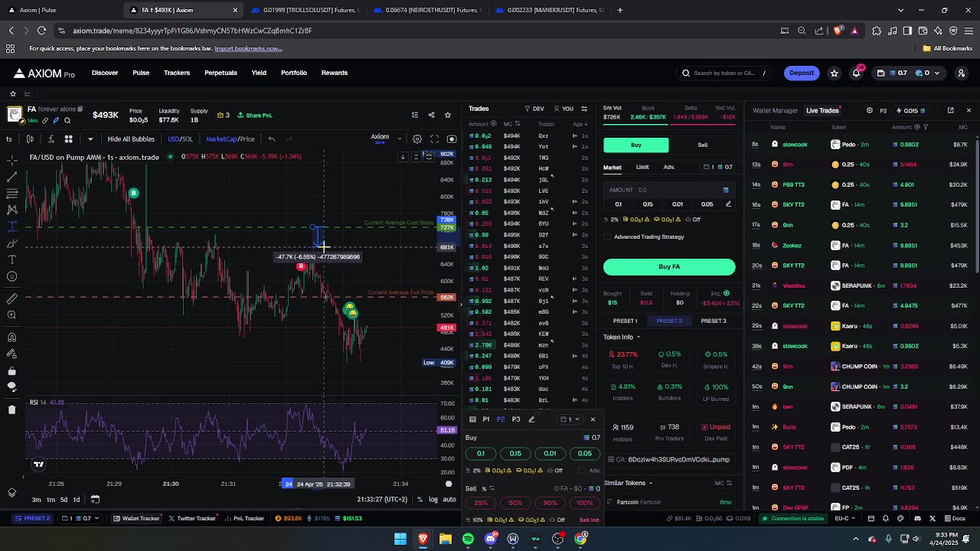Open the chart layout grid icon
The image size is (980, 551).
tap(68, 139)
